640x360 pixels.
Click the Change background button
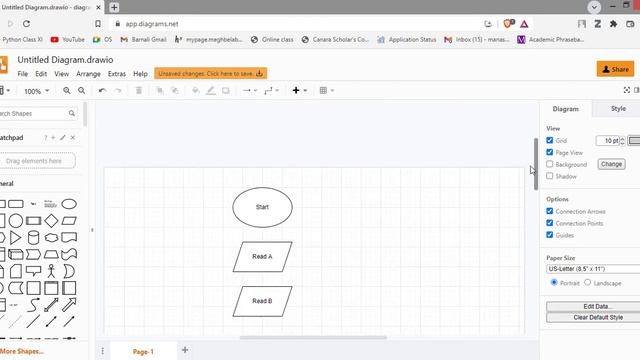point(611,164)
